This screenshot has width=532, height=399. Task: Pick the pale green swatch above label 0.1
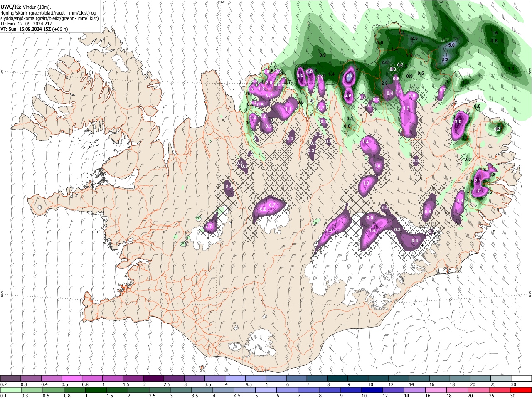pos(10,390)
